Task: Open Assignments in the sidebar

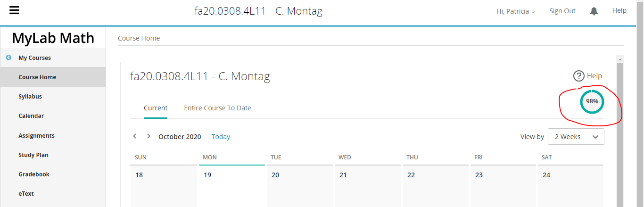Action: coord(36,135)
